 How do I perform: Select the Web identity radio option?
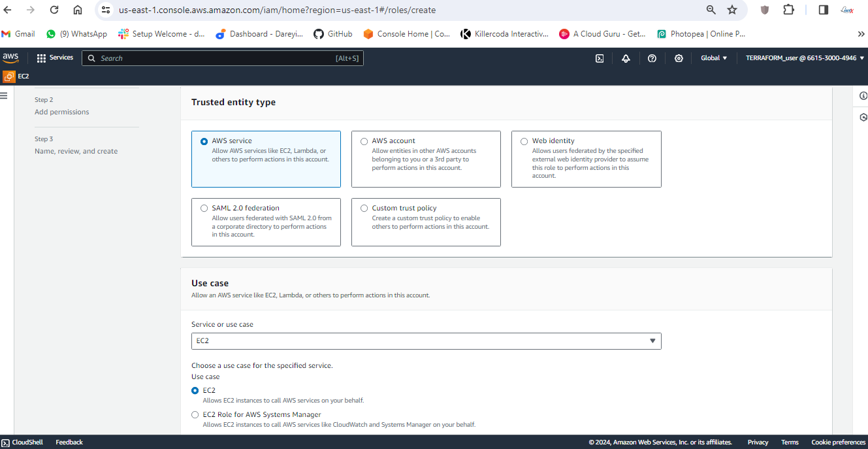coord(524,141)
